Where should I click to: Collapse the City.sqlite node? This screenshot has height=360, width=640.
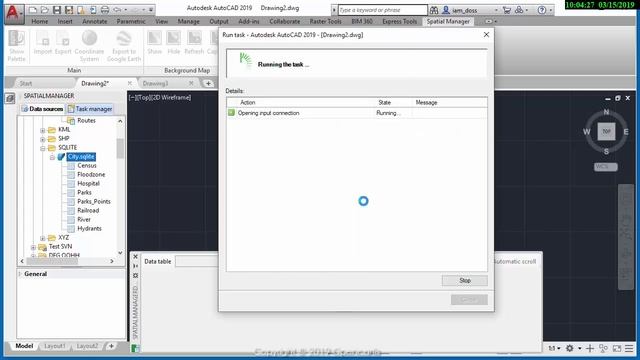(x=52, y=157)
